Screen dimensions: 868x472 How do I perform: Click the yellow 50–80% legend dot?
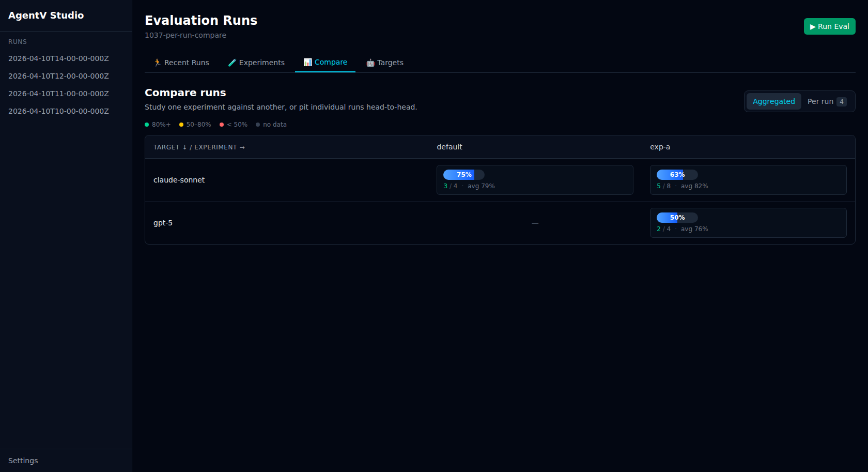coord(181,125)
